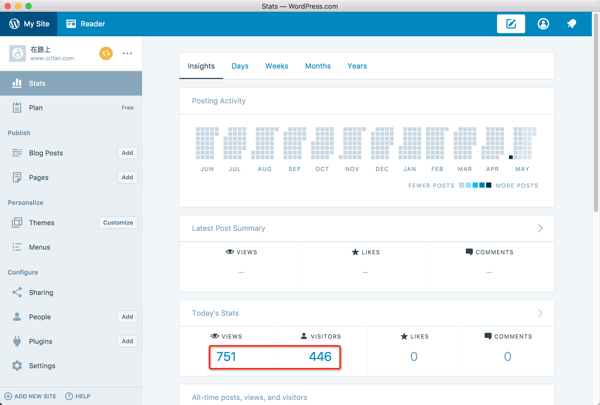Click the Plan clipboard icon
The image size is (600, 405).
point(17,108)
